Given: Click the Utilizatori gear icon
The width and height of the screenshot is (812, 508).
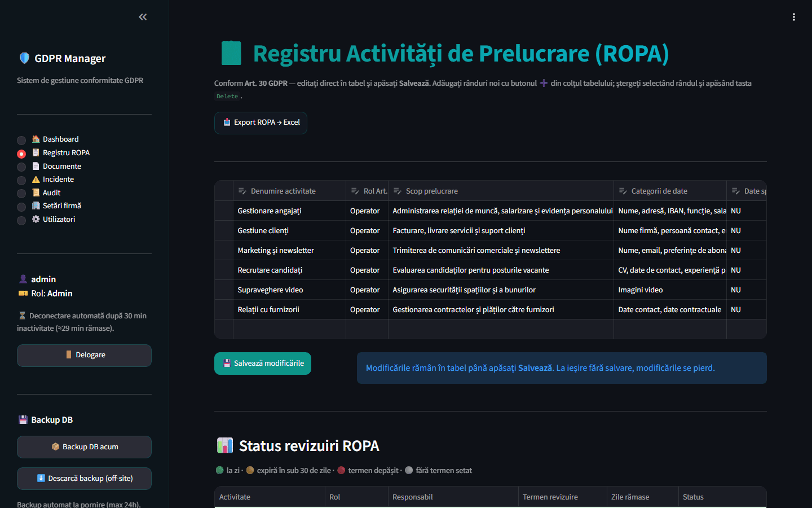Looking at the screenshot, I should (36, 219).
